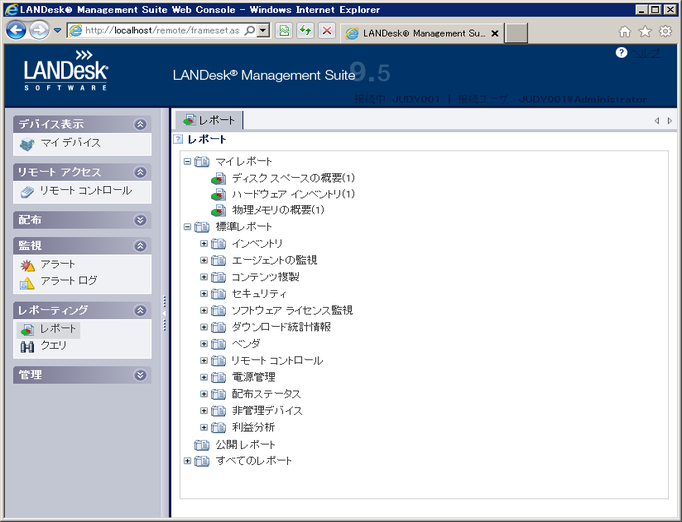Click the Compatibility View icon

click(x=284, y=30)
